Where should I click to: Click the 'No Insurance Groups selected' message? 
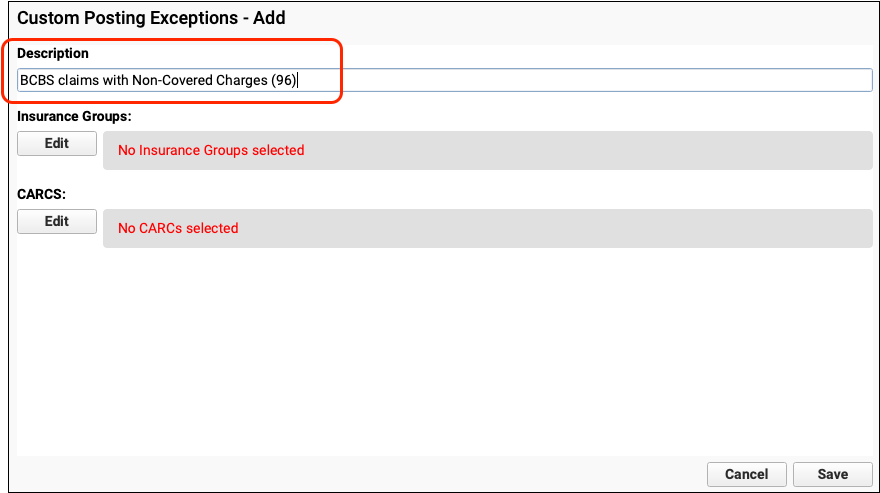click(x=211, y=151)
